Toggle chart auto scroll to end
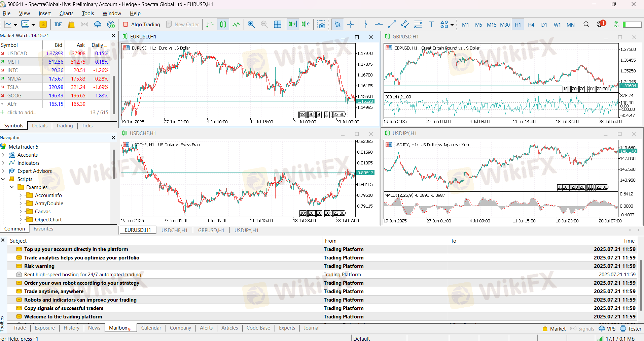The width and height of the screenshot is (644, 341). point(292,24)
